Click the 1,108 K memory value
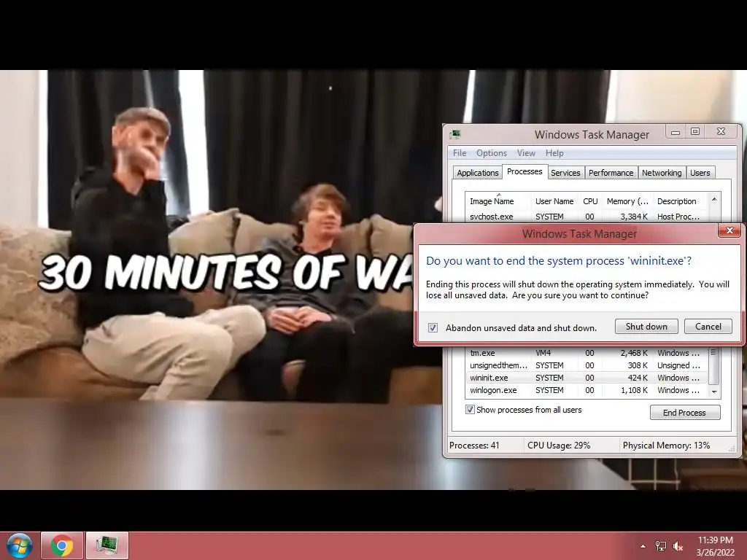 tap(634, 390)
